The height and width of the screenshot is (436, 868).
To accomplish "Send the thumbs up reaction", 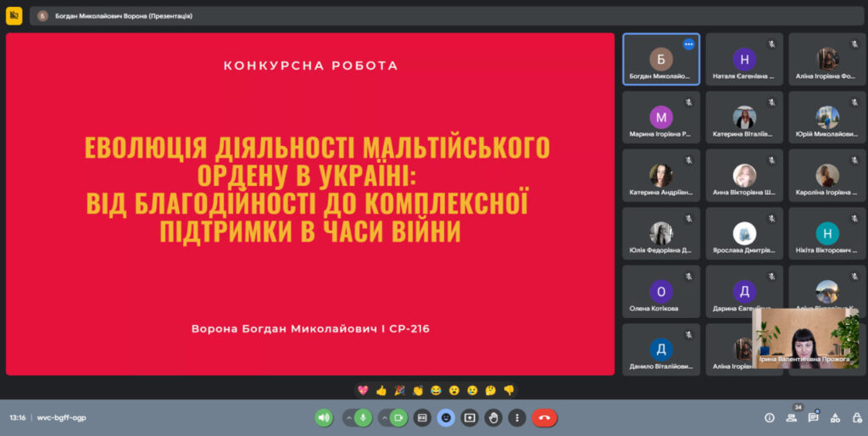I will 381,390.
